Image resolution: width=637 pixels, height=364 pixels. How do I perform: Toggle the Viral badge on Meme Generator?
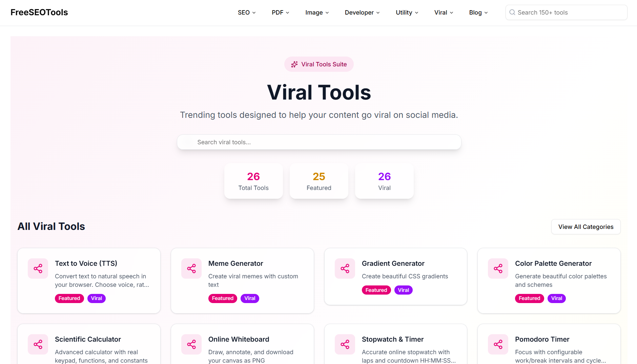pos(250,298)
